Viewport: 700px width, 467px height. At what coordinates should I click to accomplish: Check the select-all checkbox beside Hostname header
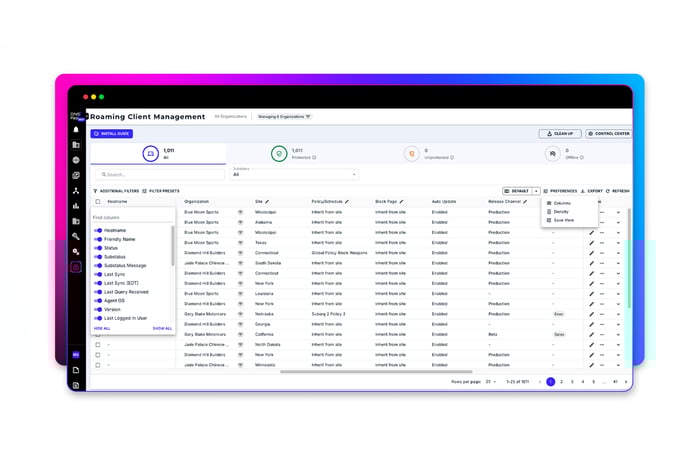pyautogui.click(x=98, y=202)
